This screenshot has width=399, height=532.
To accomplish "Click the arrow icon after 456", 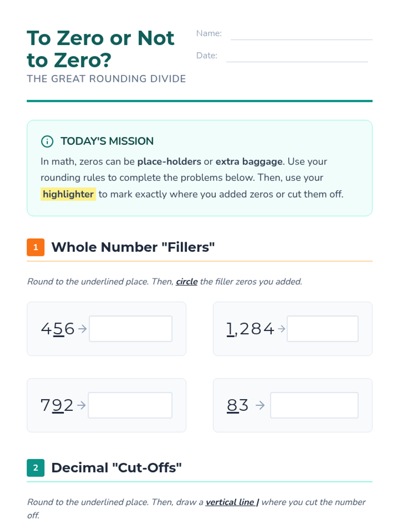I will [x=82, y=329].
